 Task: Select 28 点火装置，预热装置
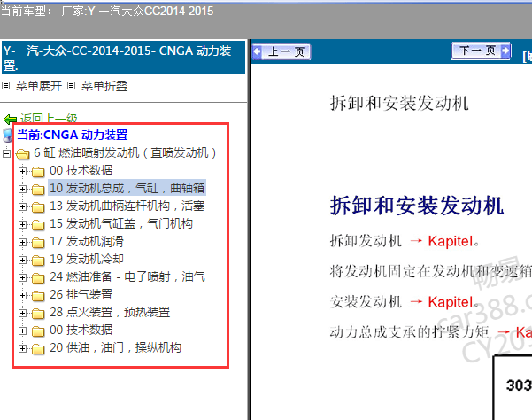[110, 312]
